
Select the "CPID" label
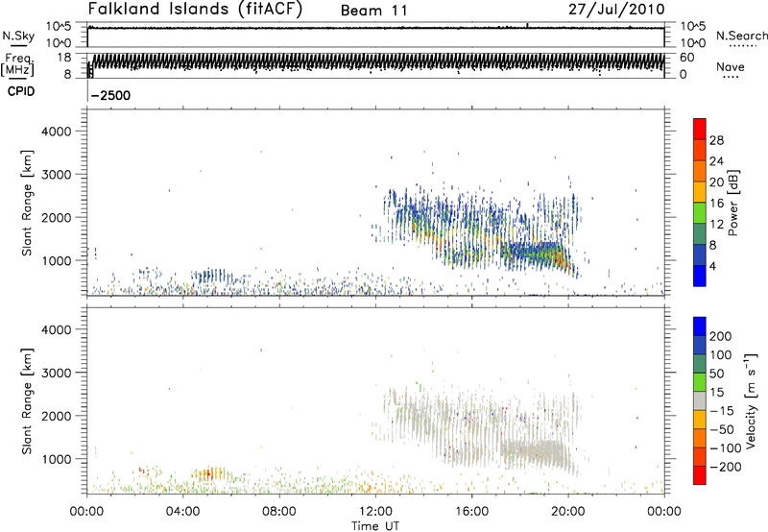(x=21, y=91)
